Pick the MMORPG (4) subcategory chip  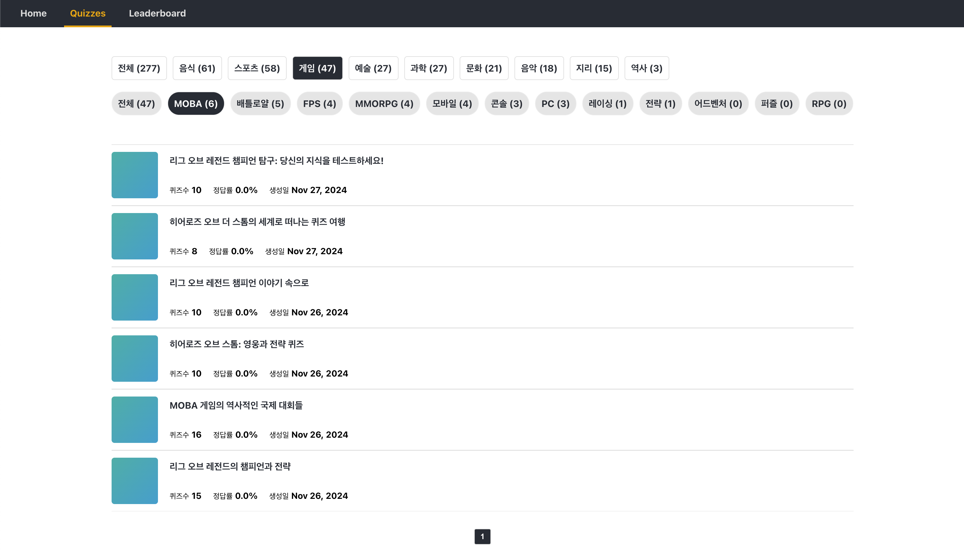(384, 104)
